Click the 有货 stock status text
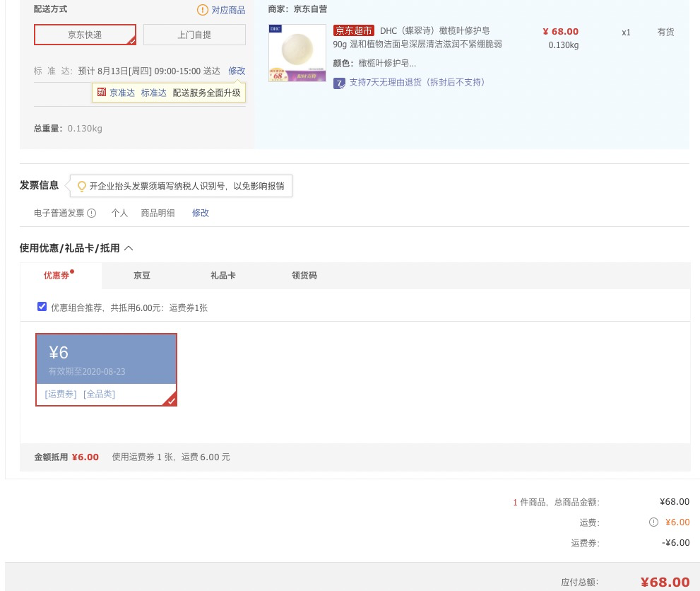The height and width of the screenshot is (591, 700). coord(665,32)
